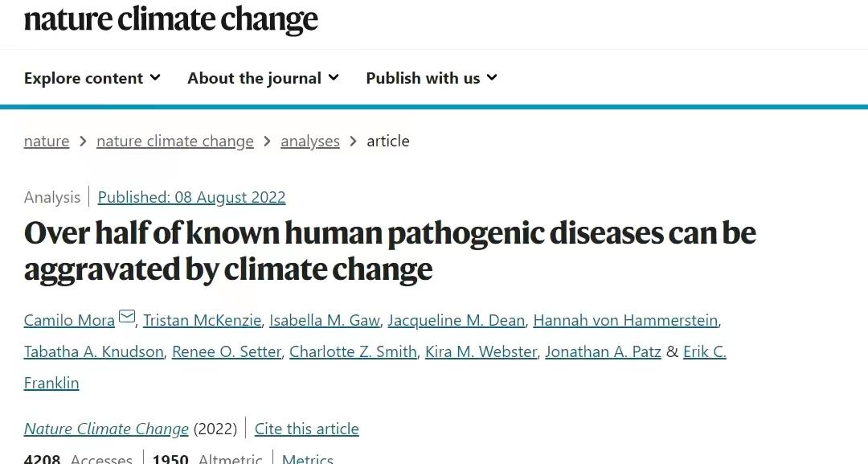Click the Nature Climate Change logo
868x464 pixels.
(x=171, y=18)
